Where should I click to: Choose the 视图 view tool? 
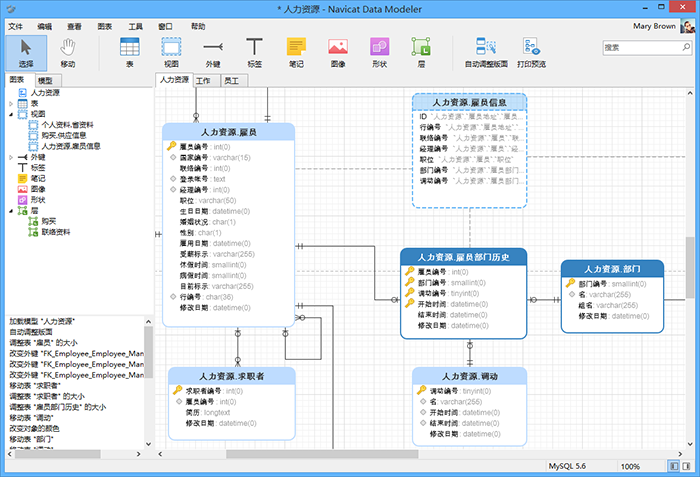(x=171, y=53)
